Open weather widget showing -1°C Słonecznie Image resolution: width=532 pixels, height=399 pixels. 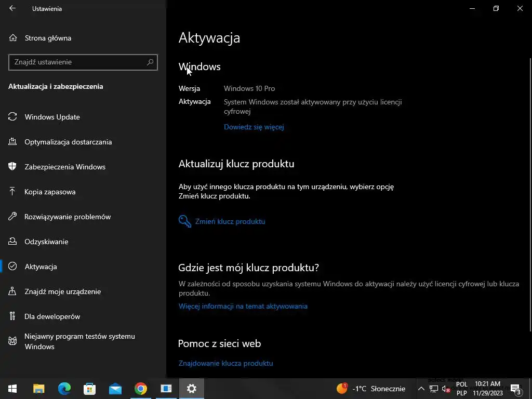point(371,389)
